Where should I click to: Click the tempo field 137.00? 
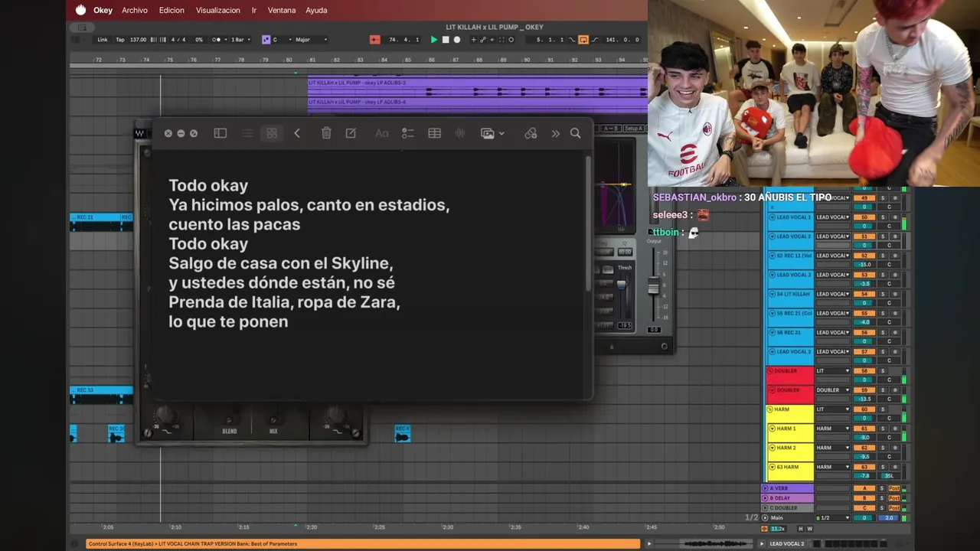click(138, 40)
